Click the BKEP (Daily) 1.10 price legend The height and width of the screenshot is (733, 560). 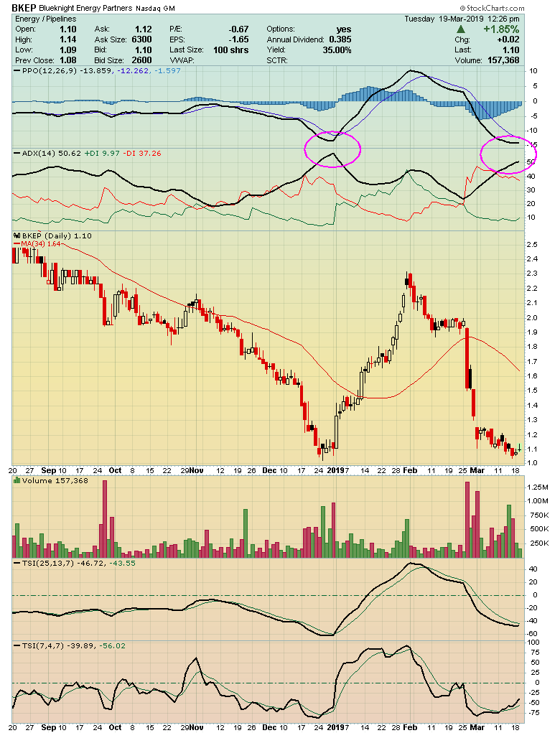coord(56,236)
